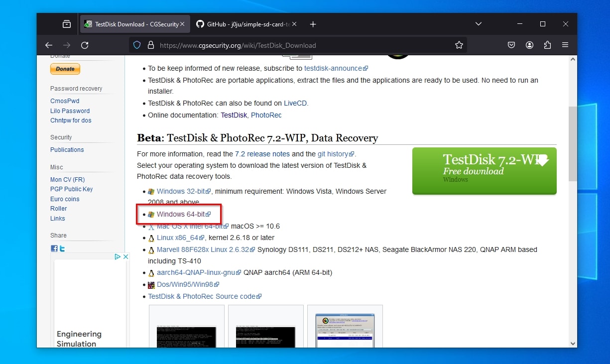
Task: Open a new tab with the plus button
Action: pyautogui.click(x=313, y=24)
